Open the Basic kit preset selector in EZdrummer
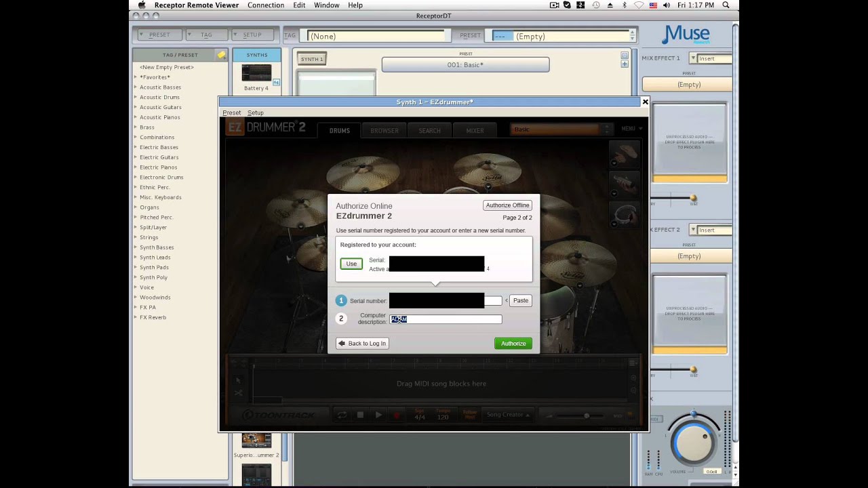Screen dimensions: 868x488 pyautogui.click(x=561, y=129)
